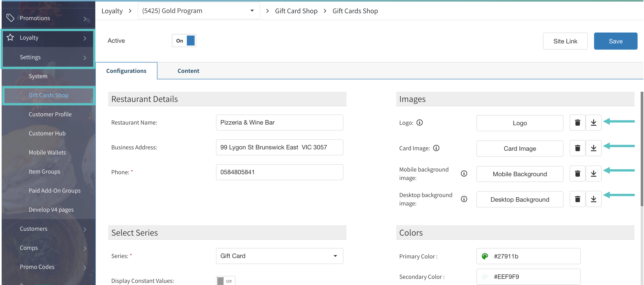Viewport: 644px width, 285px height.
Task: Enable Display Constant Values toggle
Action: click(226, 281)
